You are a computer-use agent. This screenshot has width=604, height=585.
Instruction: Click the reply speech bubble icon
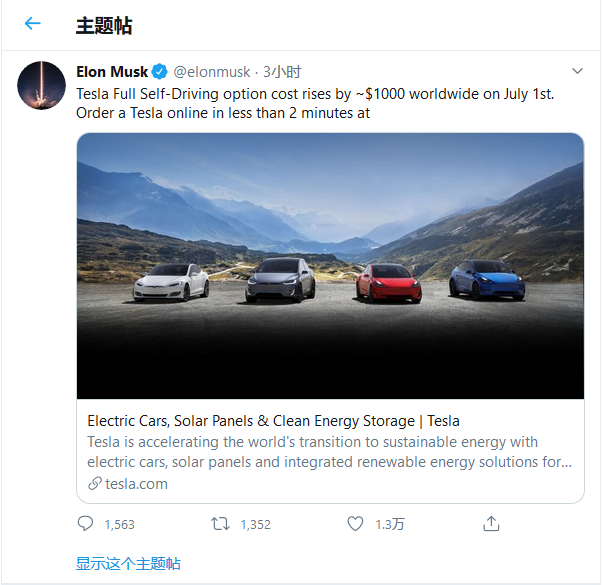tap(85, 523)
